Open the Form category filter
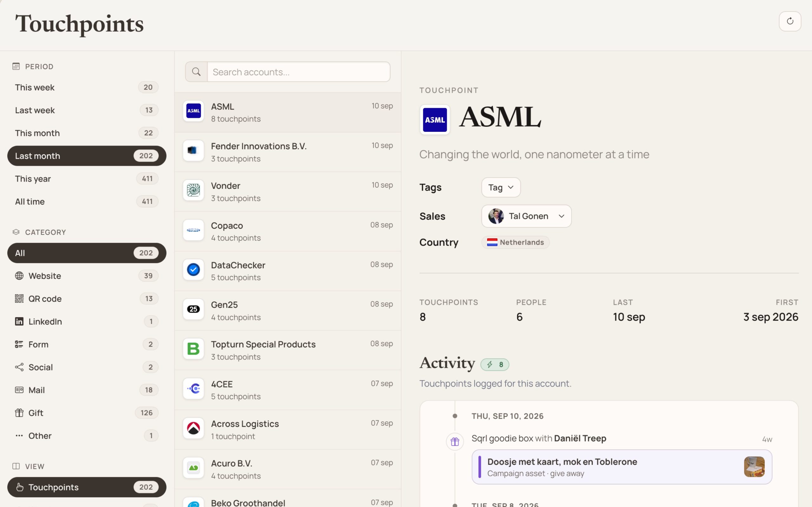This screenshot has width=812, height=507. [87, 344]
